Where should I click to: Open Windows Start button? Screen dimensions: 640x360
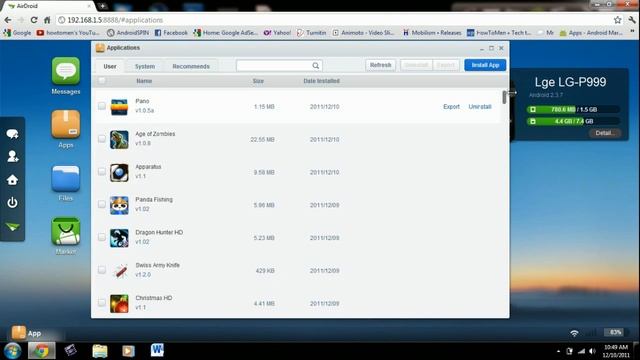point(12,351)
